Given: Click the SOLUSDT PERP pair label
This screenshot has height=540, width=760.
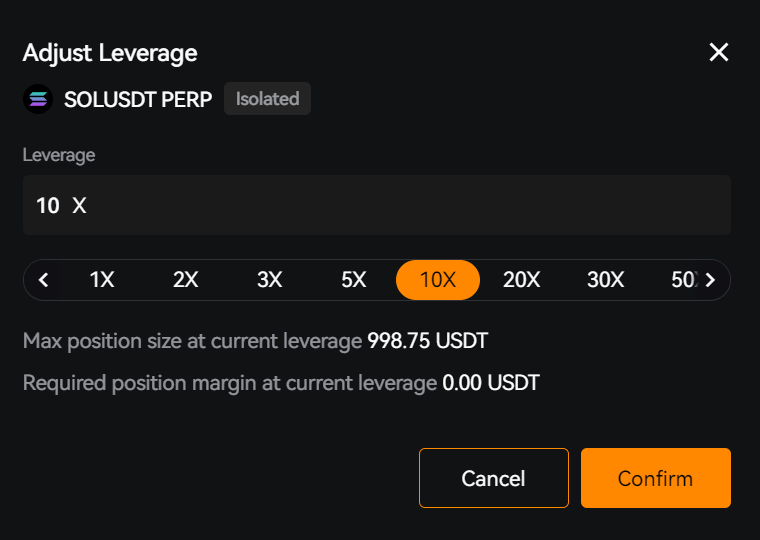Looking at the screenshot, I should tap(138, 99).
